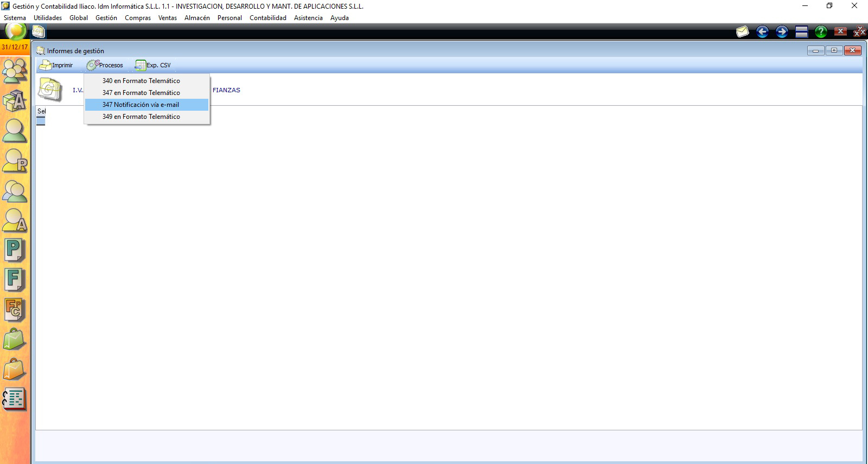Screen dimensions: 868x464
Task: Open the Asistencia menu
Action: tap(308, 18)
